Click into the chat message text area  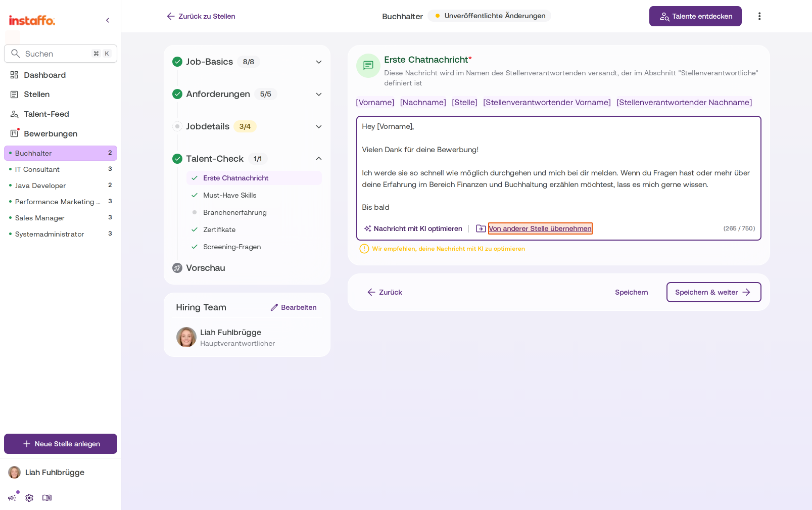558,167
